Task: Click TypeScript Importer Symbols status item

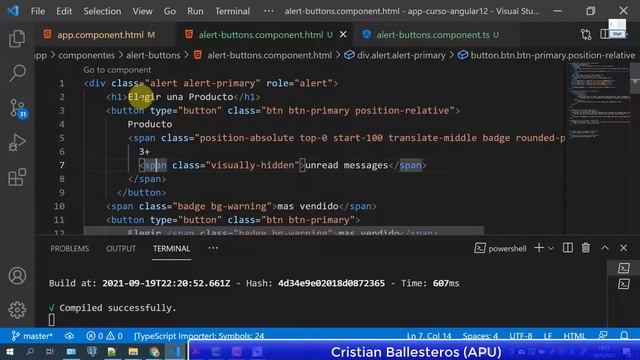Action: pos(199,336)
